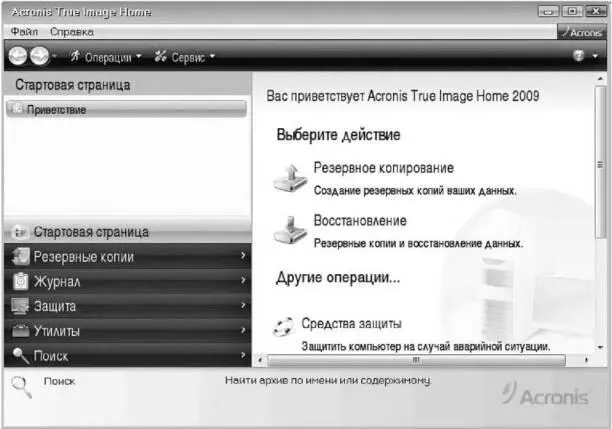This screenshot has width=612, height=429.
Task: Click the Средства защиты lifebuoy icon
Action: click(283, 327)
